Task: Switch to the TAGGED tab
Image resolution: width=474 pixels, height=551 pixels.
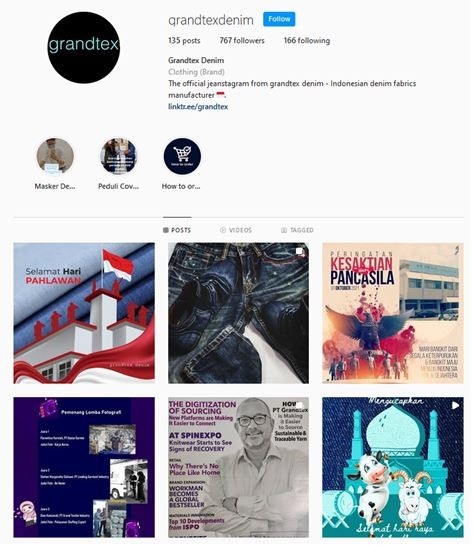Action: [297, 230]
